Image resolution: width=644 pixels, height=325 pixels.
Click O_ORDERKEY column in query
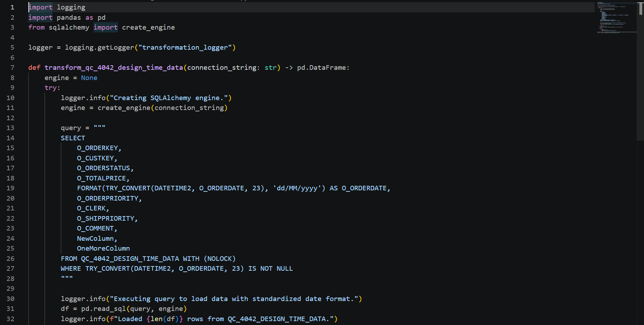[97, 148]
